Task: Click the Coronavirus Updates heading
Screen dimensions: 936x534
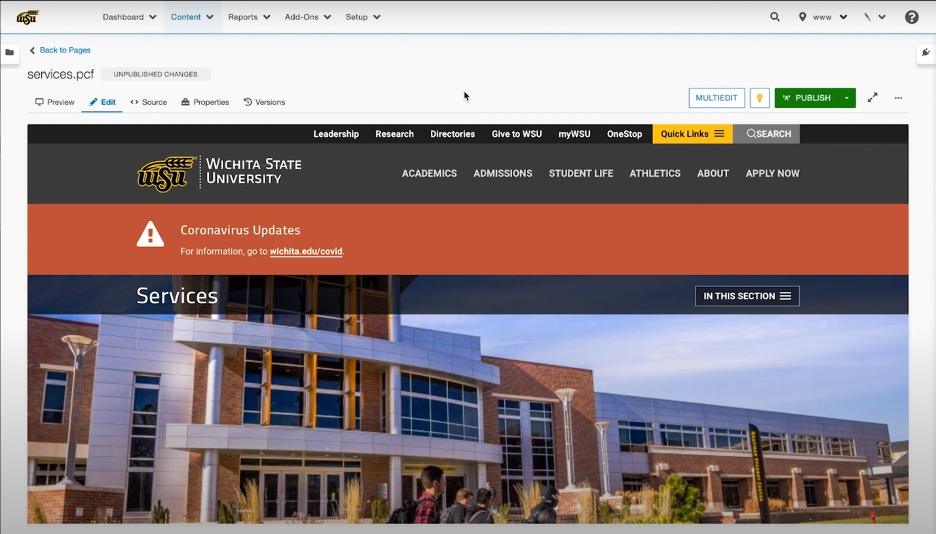Action: pos(240,230)
